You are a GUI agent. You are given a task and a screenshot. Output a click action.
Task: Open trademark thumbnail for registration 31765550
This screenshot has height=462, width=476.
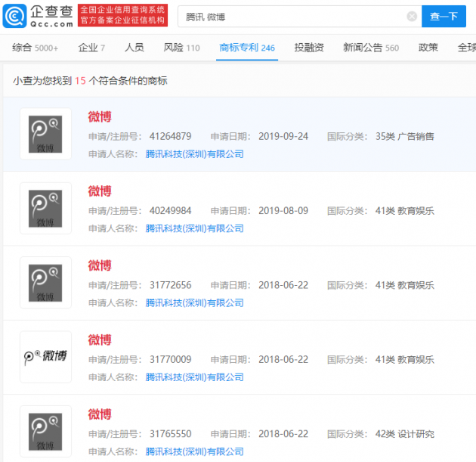[x=45, y=431]
